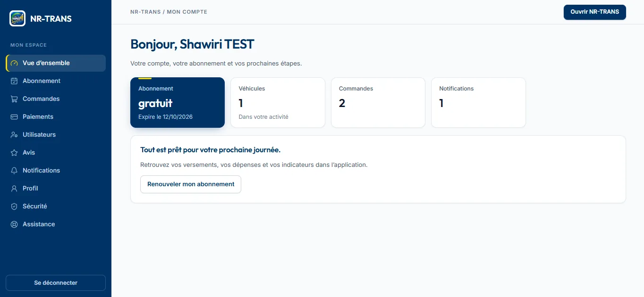Image resolution: width=644 pixels, height=297 pixels.
Task: Open Notifications via the sidebar bell icon
Action: [x=14, y=171]
